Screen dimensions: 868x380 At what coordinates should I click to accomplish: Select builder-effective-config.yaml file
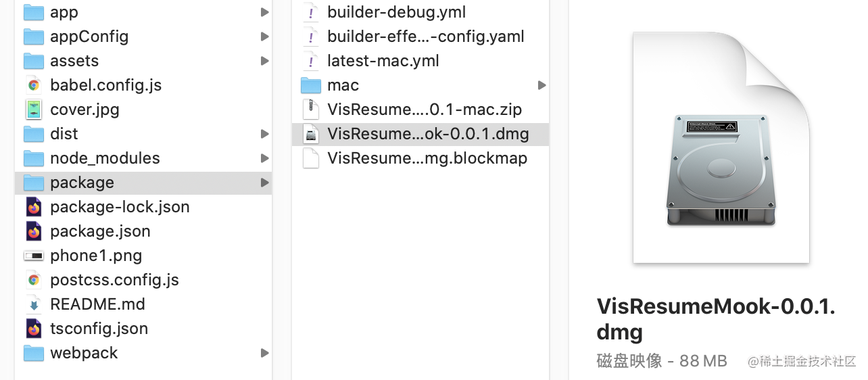pos(425,37)
